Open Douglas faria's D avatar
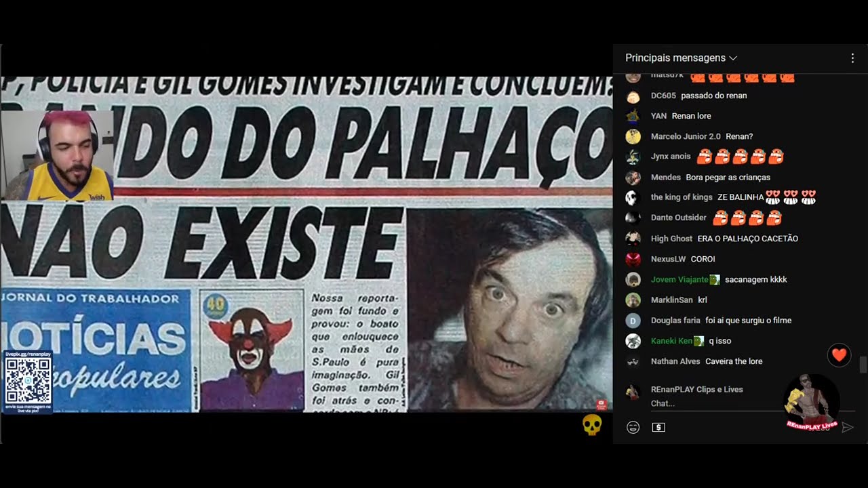The height and width of the screenshot is (488, 868). (x=633, y=321)
